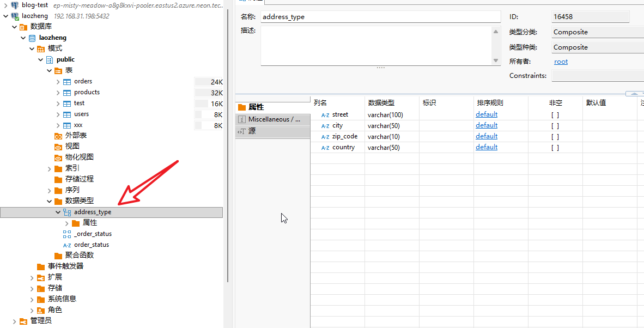Click the orders table icon
644x328 pixels.
[x=67, y=82]
